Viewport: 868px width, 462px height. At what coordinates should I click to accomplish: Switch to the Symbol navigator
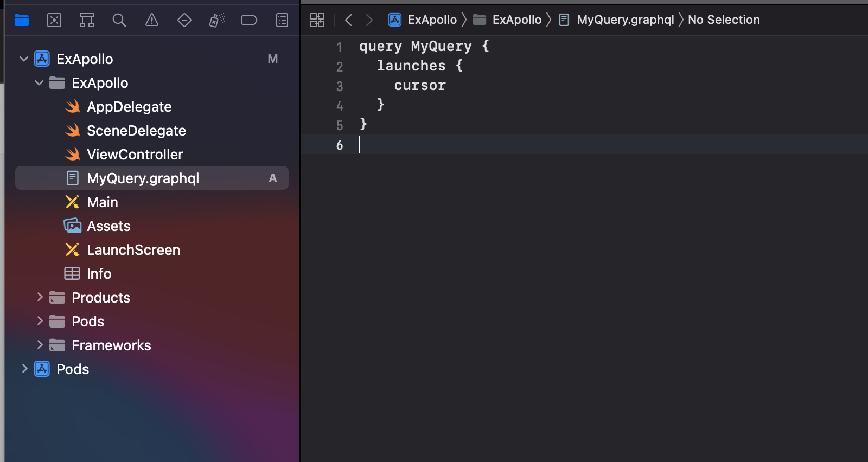click(87, 21)
